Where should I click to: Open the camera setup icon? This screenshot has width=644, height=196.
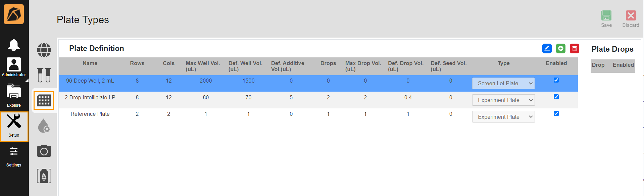[44, 151]
